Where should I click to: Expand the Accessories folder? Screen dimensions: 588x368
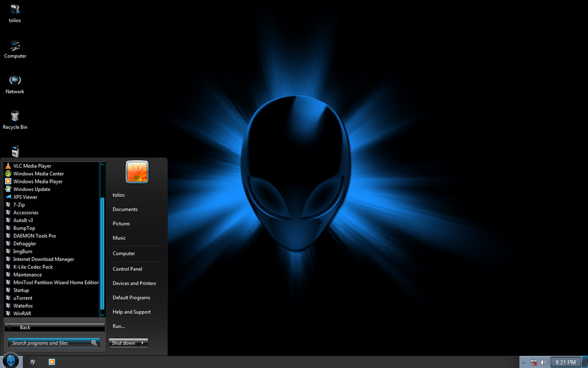[28, 212]
